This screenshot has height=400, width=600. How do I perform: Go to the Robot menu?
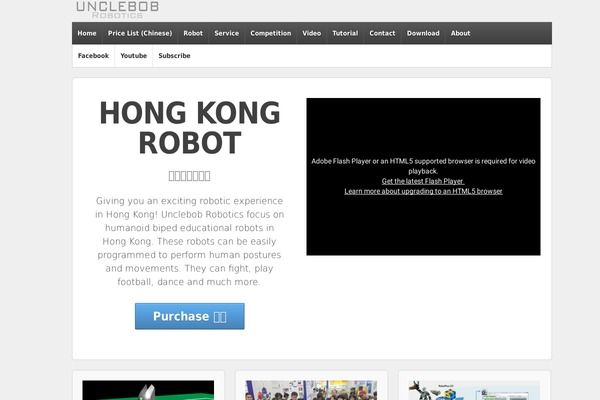click(193, 33)
